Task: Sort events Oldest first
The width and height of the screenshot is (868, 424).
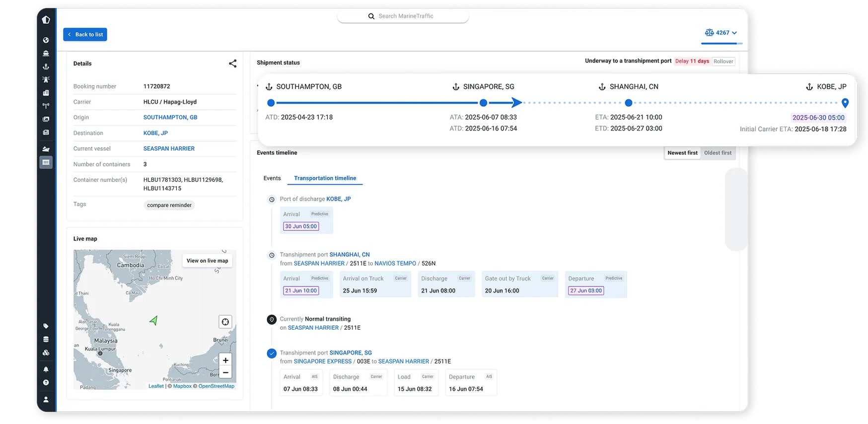Action: coord(718,153)
